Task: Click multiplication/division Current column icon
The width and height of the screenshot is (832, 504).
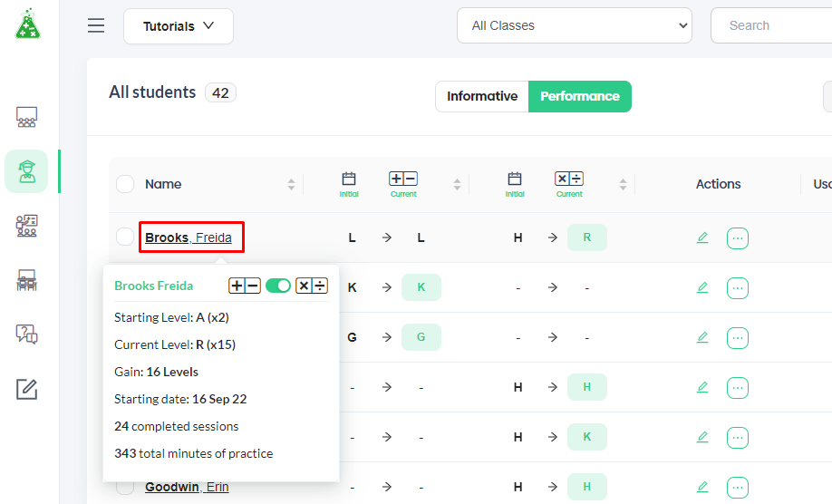Action: click(x=569, y=179)
